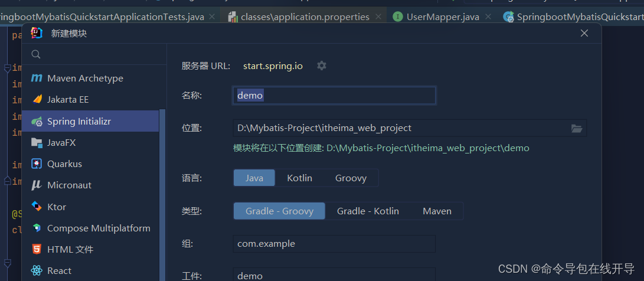This screenshot has width=644, height=281.
Task: Select React generator
Action: pyautogui.click(x=90, y=271)
